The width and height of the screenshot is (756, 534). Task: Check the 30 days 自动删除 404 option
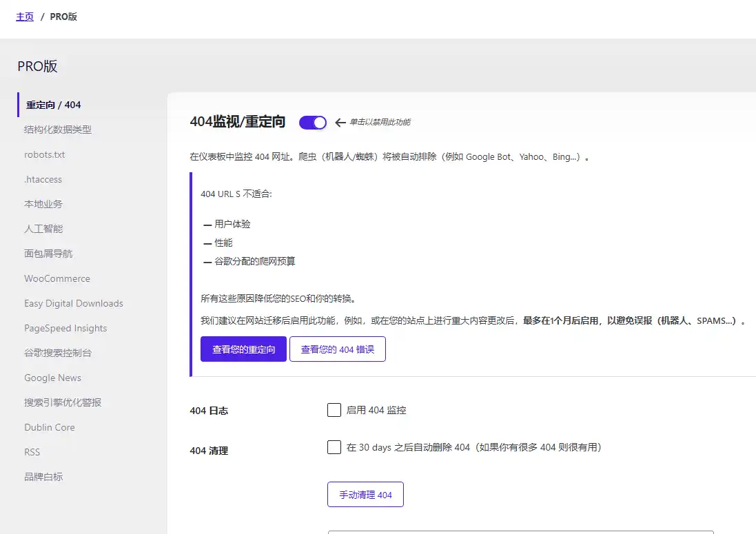coord(334,447)
